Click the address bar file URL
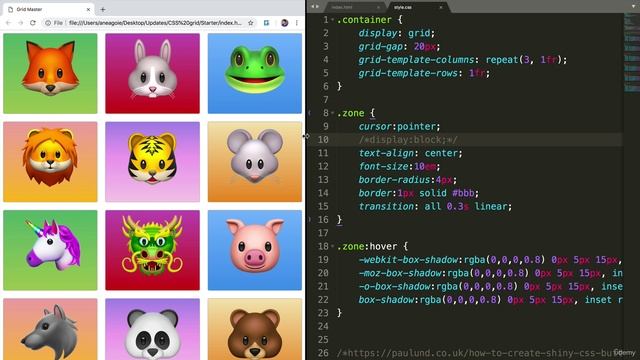640x360 pixels. [x=155, y=23]
